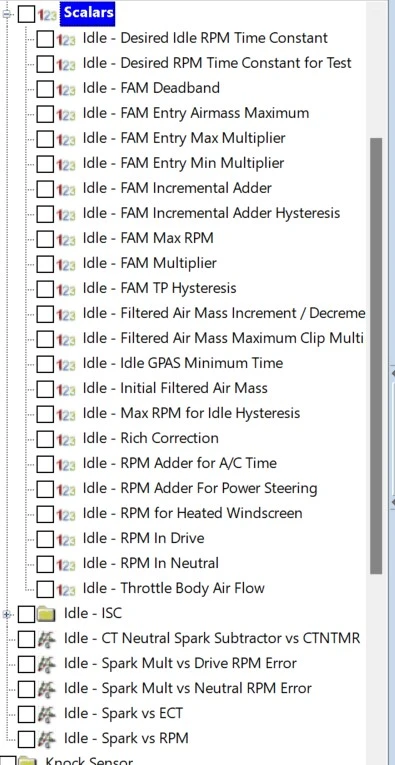Select Idle - Throttle Body Air Flow entry
The width and height of the screenshot is (395, 765).
click(174, 588)
